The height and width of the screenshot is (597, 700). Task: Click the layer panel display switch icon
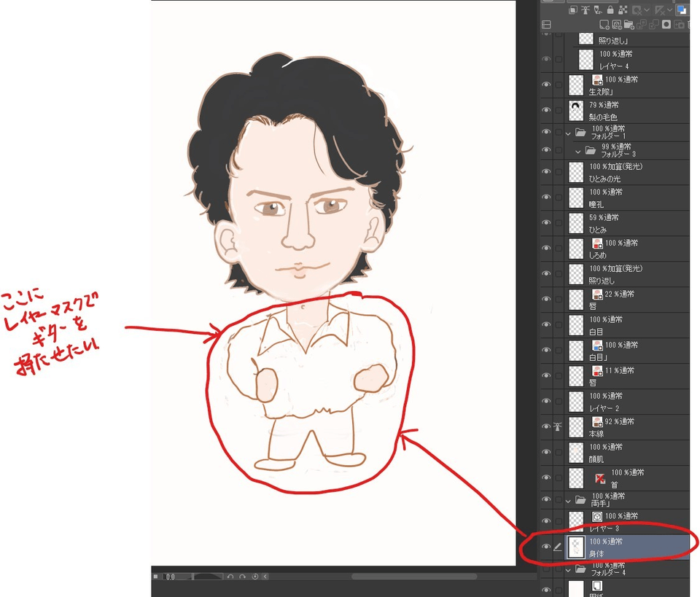pos(546,25)
